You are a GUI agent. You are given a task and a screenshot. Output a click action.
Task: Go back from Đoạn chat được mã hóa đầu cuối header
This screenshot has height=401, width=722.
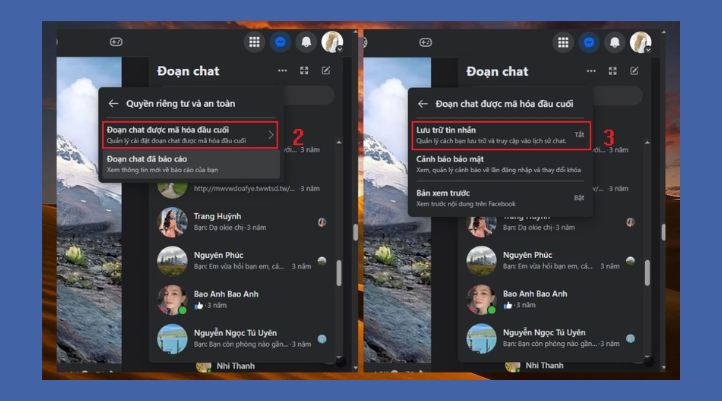point(423,103)
